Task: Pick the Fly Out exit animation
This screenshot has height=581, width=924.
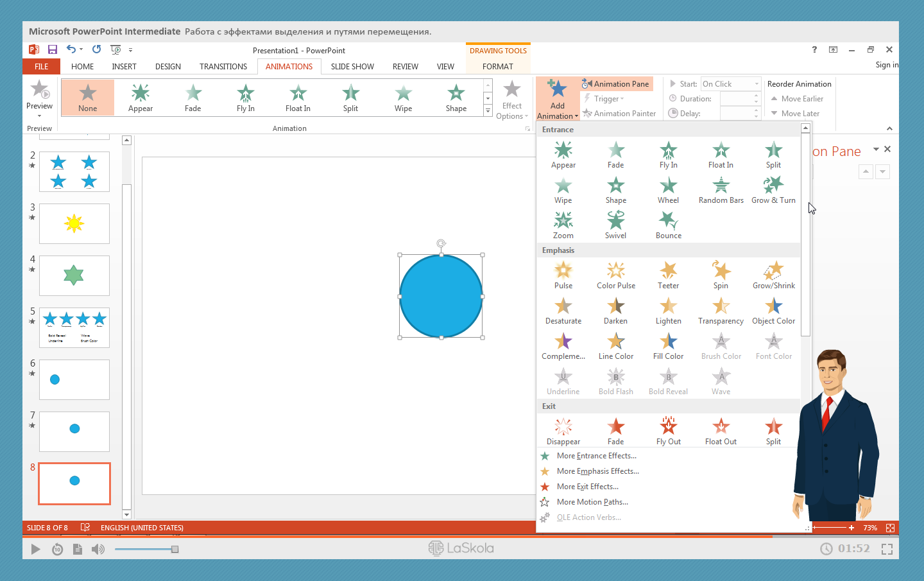Action: pos(668,431)
